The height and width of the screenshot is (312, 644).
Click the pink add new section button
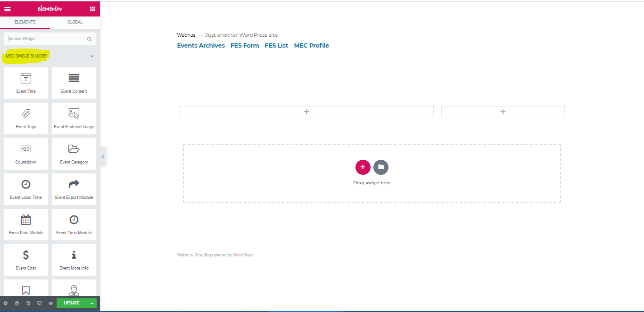[x=363, y=167]
